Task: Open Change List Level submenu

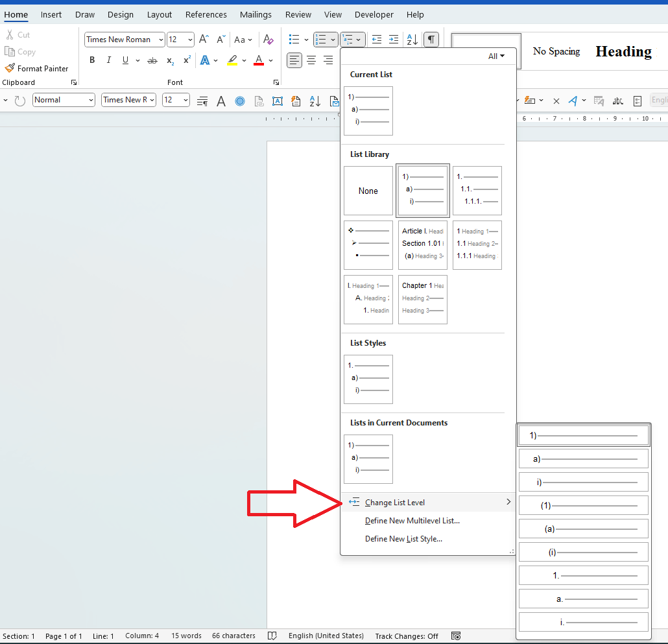Action: 428,502
